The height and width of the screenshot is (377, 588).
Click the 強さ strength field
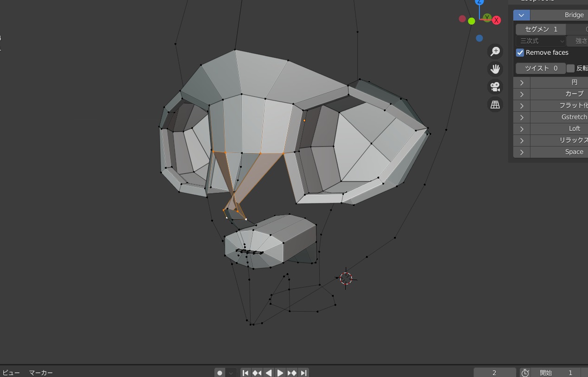coord(577,41)
